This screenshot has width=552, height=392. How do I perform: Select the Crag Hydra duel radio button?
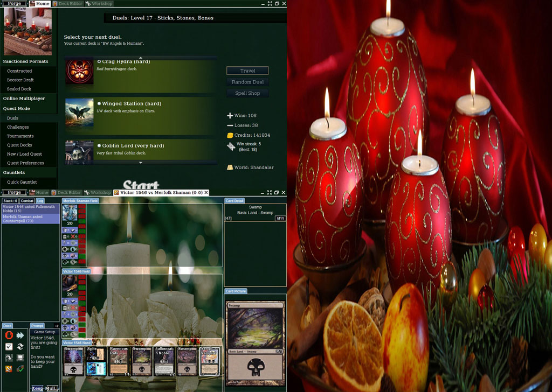pyautogui.click(x=99, y=61)
